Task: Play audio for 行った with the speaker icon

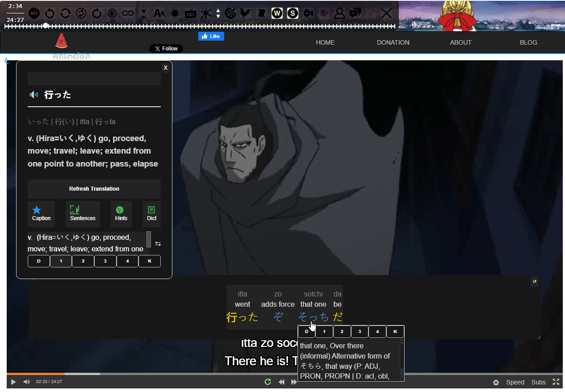Action: click(33, 95)
